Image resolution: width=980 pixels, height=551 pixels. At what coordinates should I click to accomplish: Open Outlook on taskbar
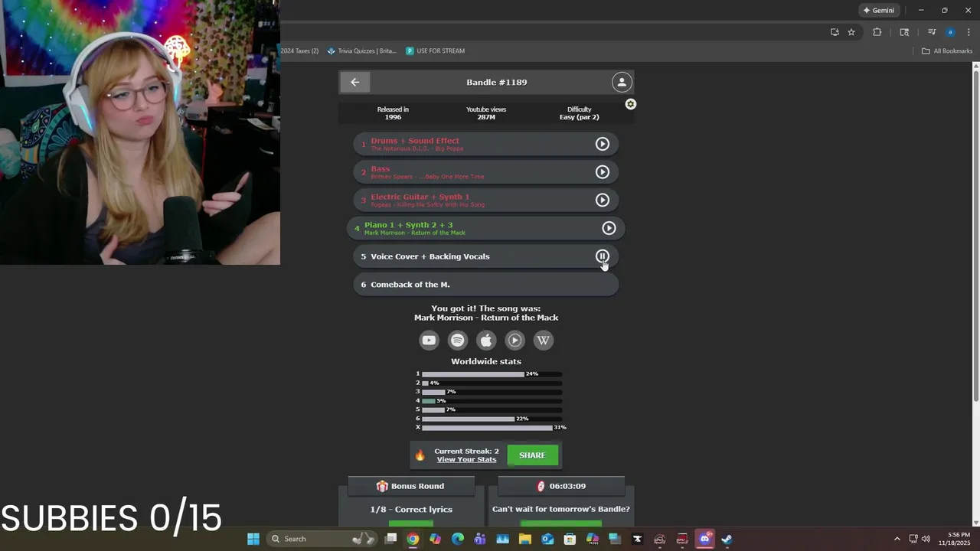point(547,539)
